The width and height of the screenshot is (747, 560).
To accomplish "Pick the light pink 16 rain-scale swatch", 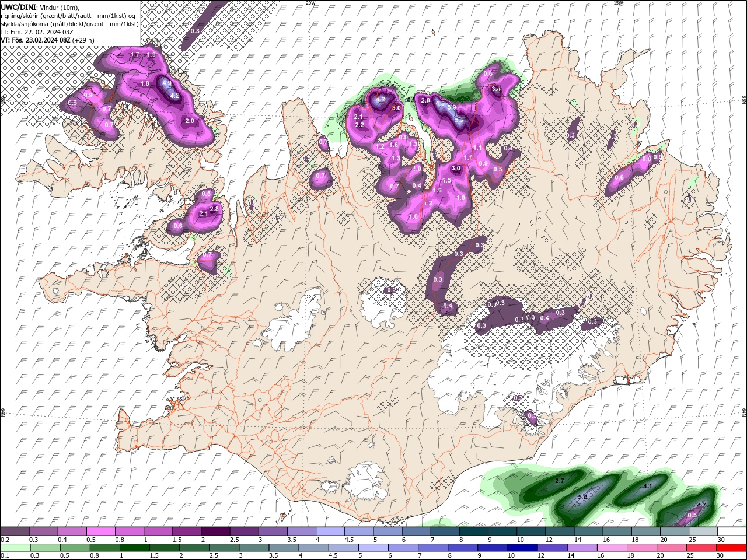I will click(x=612, y=547).
